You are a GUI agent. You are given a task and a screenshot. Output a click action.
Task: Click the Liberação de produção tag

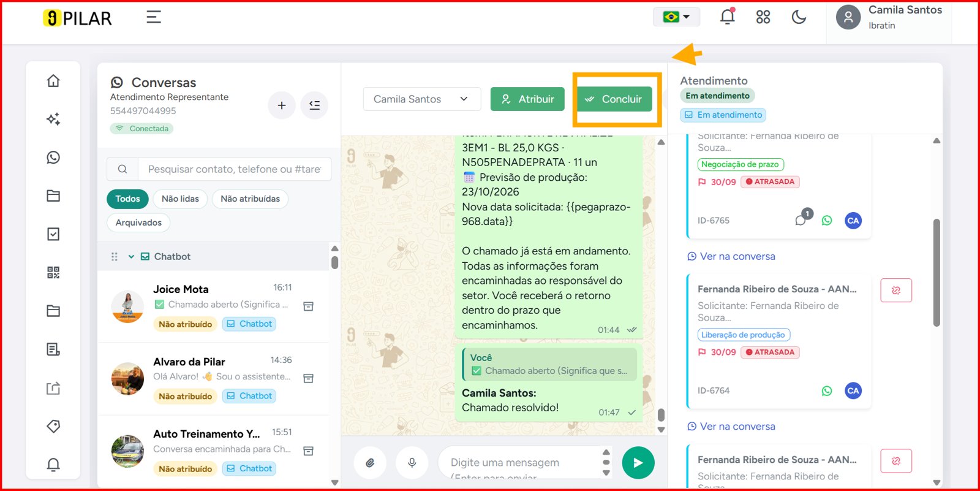click(x=744, y=335)
